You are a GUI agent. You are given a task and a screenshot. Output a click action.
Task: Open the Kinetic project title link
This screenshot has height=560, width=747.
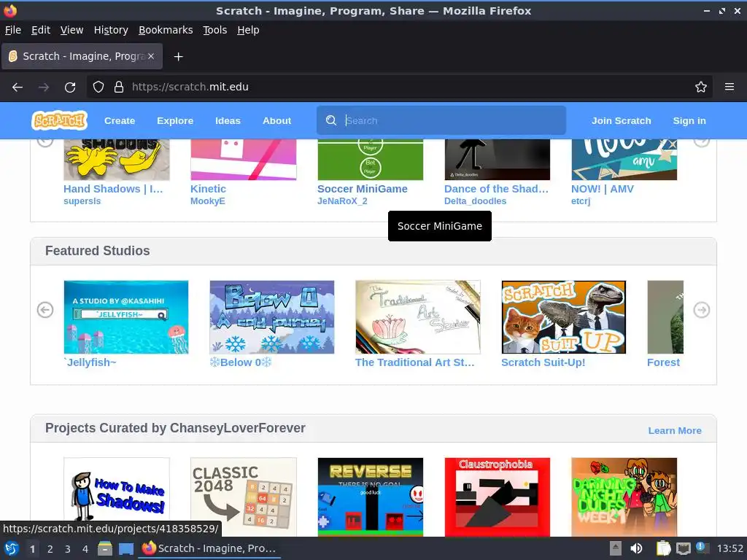[x=208, y=189]
